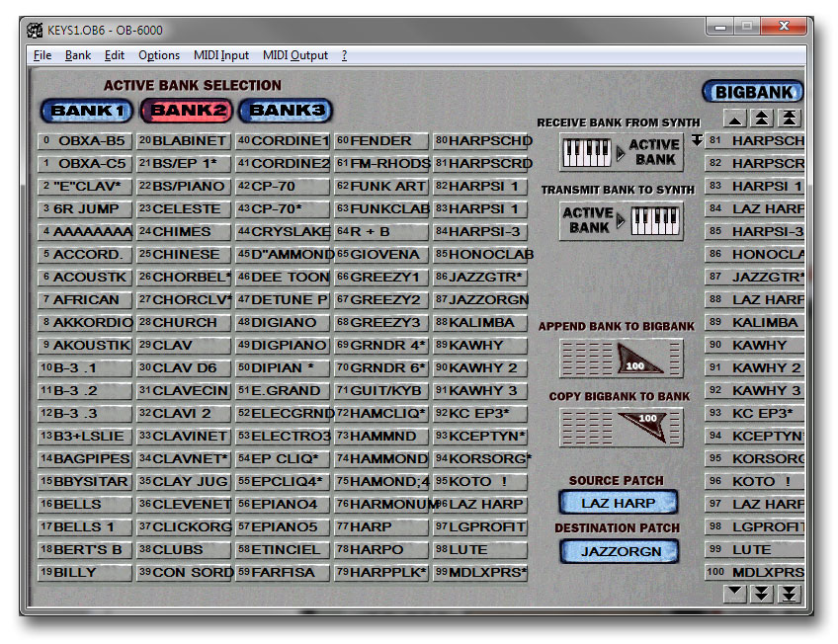Select patch 84 HARPSI-3
This screenshot has height=644, width=838.
point(480,232)
